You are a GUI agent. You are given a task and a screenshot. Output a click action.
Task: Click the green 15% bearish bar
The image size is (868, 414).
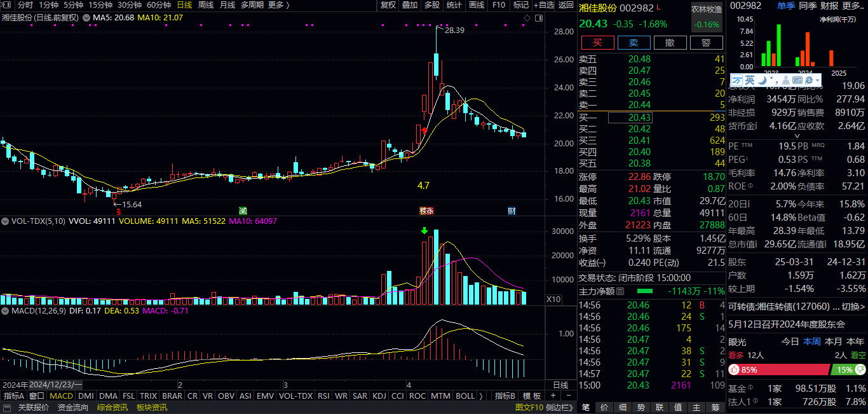coord(849,369)
